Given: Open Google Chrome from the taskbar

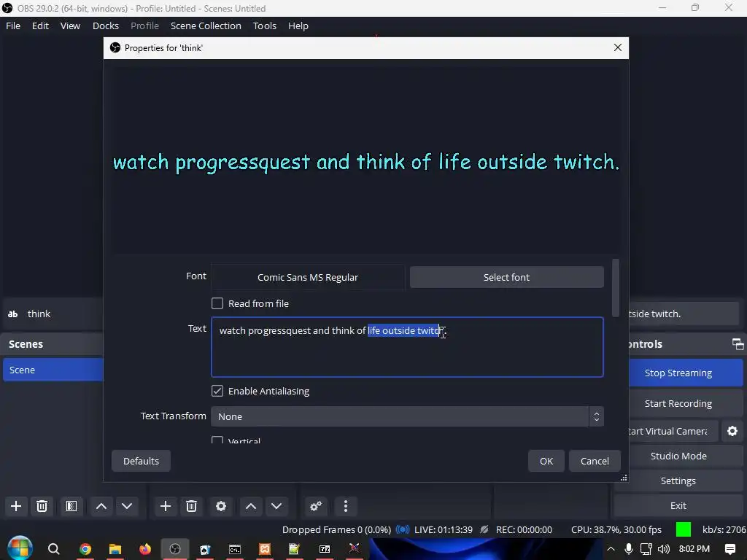Looking at the screenshot, I should (x=85, y=549).
